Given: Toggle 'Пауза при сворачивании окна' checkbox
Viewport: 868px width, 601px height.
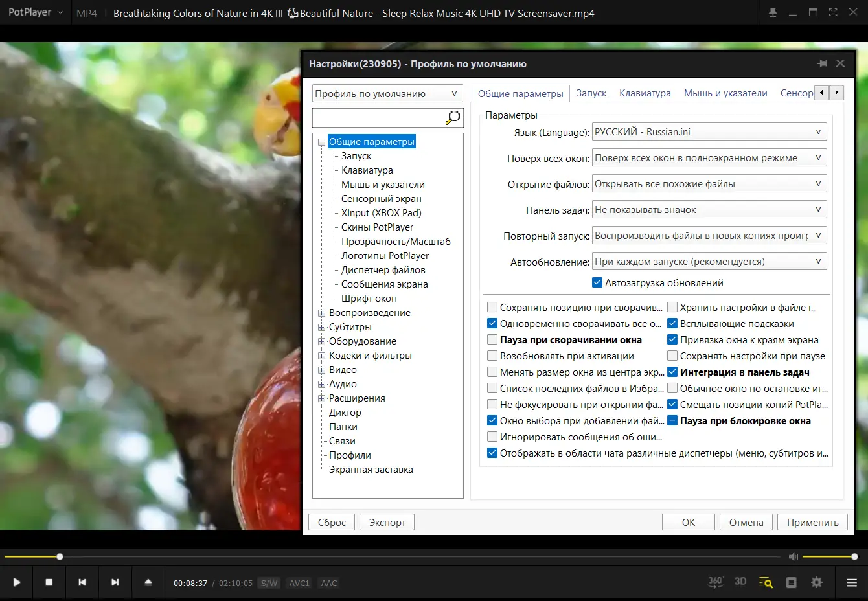Looking at the screenshot, I should click(492, 339).
